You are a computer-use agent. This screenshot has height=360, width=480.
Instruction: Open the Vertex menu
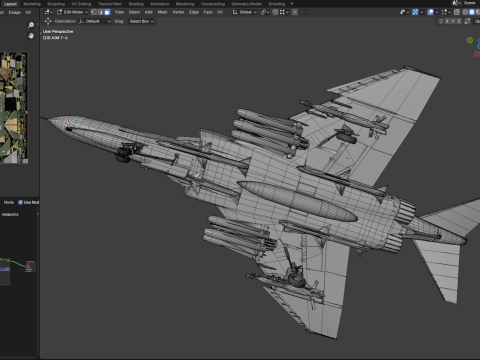(x=178, y=12)
